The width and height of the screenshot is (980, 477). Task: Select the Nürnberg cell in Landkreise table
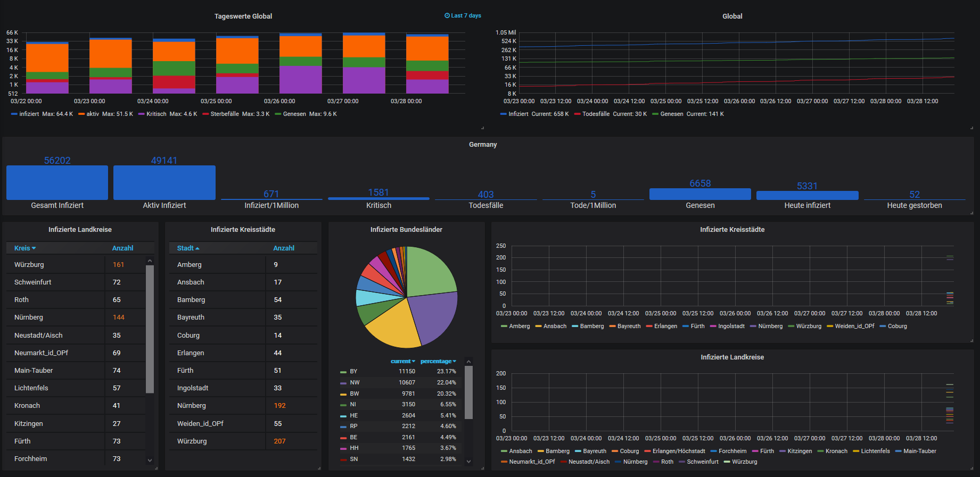coord(29,317)
